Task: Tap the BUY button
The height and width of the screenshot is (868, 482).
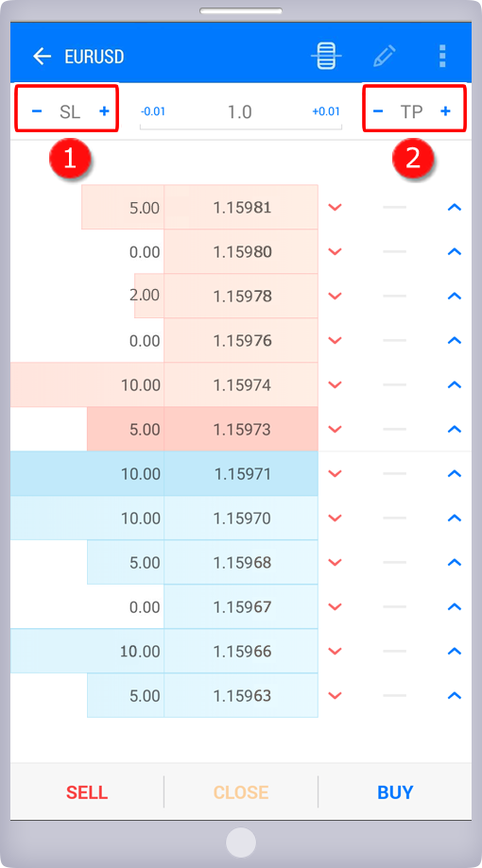Action: (x=395, y=792)
